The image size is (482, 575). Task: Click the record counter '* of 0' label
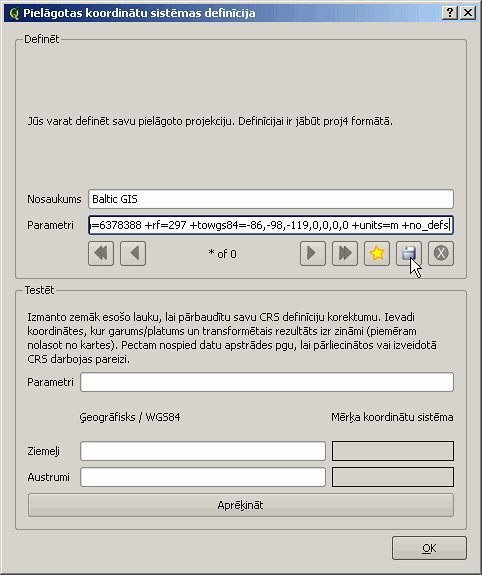[x=222, y=254]
